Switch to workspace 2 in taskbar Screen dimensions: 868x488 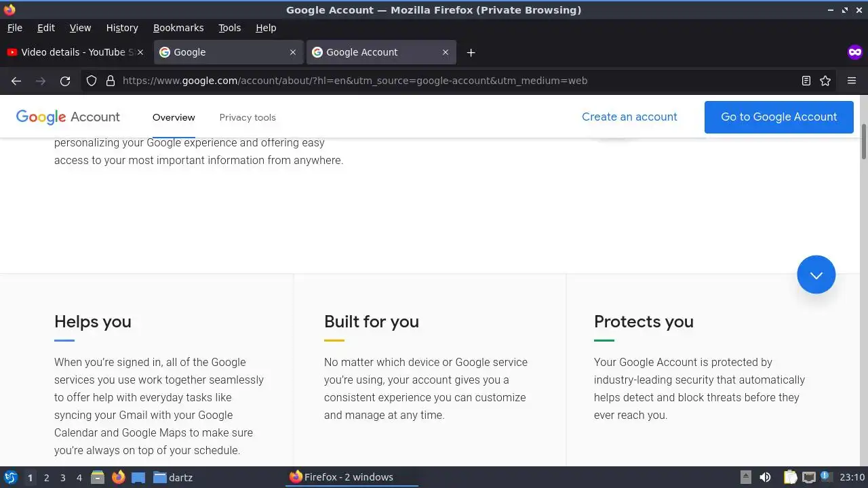[x=46, y=477]
